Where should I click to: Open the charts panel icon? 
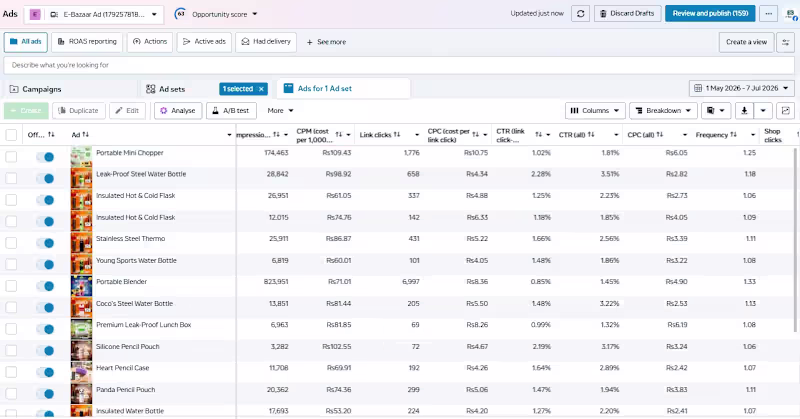click(x=785, y=111)
